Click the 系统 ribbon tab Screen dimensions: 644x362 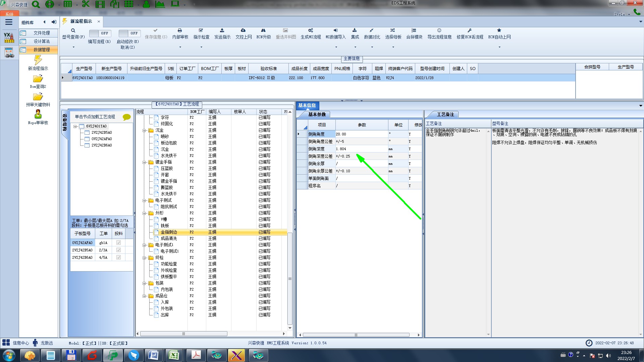pos(9,14)
